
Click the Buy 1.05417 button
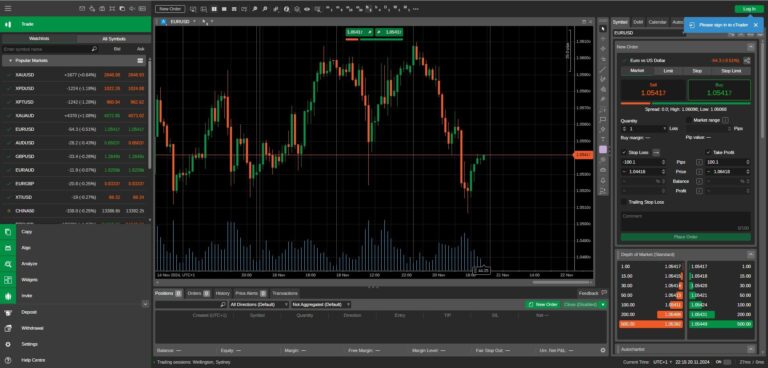pos(719,90)
